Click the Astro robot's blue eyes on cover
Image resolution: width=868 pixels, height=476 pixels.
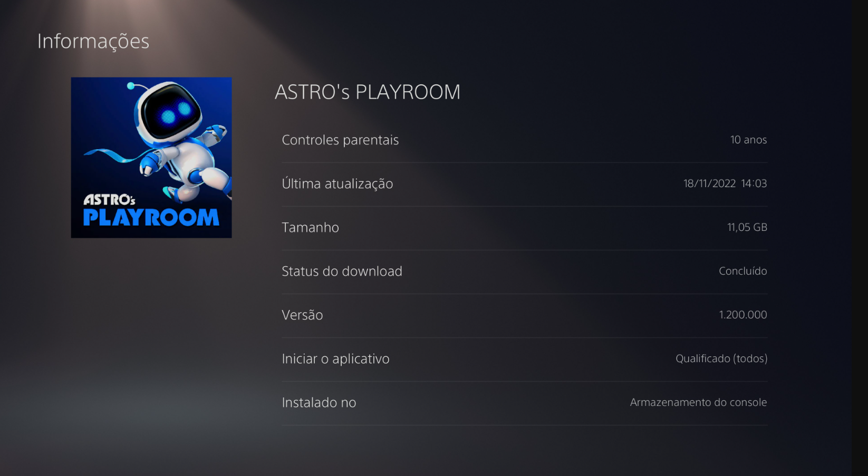[176, 113]
